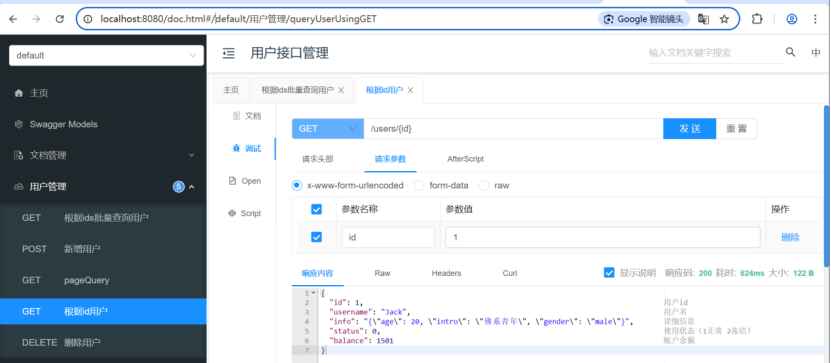Go to 主页 in sidebar
This screenshot has width=831, height=363.
coord(103,93)
